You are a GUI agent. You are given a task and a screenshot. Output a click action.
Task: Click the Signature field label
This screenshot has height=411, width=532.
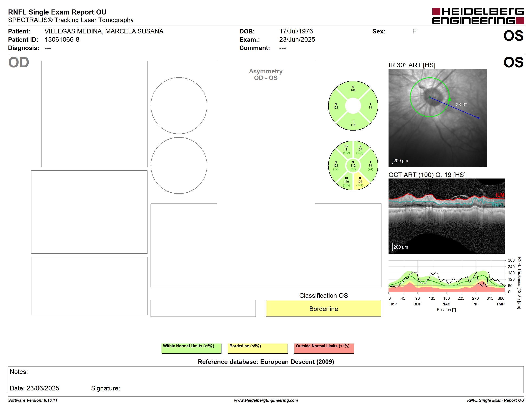coord(105,388)
